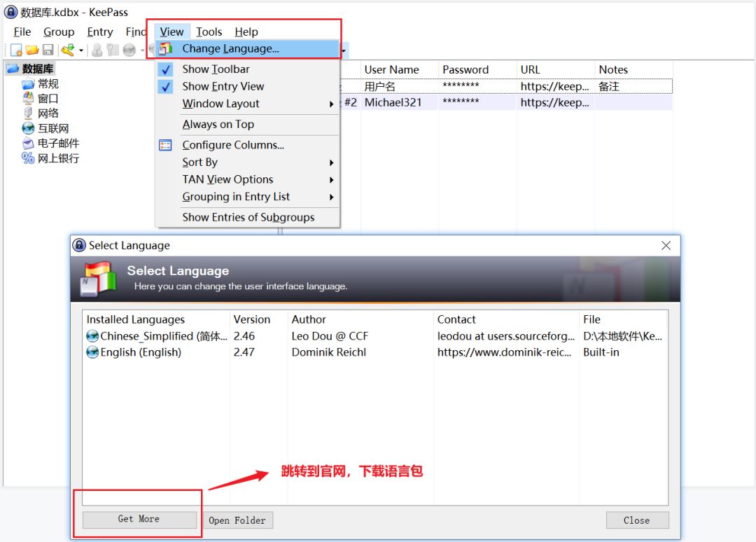Click the File column header in language list
Image resolution: width=756 pixels, height=542 pixels.
[x=624, y=320]
